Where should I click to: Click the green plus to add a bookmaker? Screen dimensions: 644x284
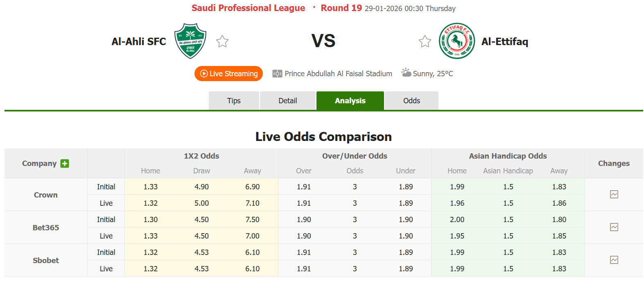coord(65,163)
